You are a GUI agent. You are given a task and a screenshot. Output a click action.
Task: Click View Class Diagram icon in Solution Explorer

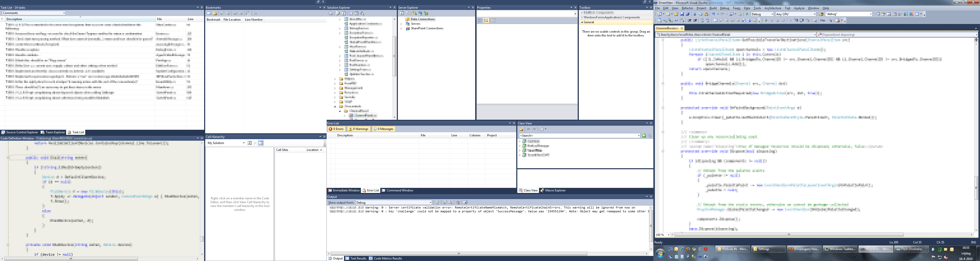(x=362, y=13)
